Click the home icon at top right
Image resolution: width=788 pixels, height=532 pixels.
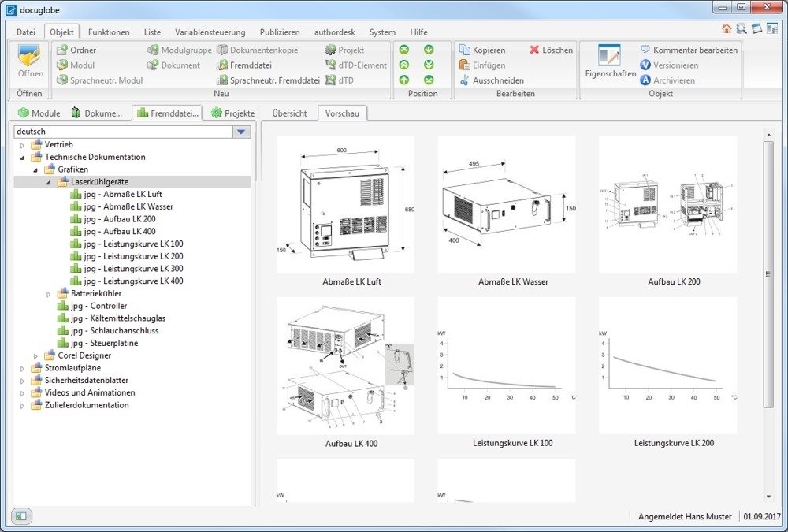point(727,29)
